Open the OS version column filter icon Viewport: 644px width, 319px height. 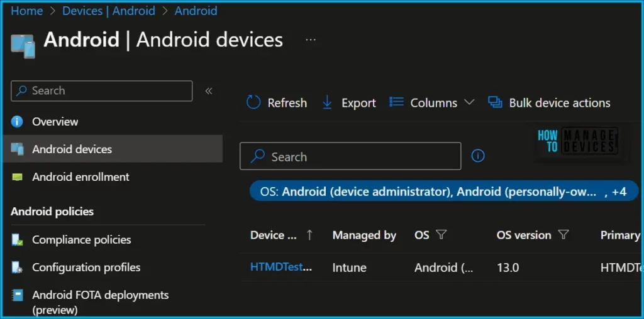pyautogui.click(x=563, y=234)
